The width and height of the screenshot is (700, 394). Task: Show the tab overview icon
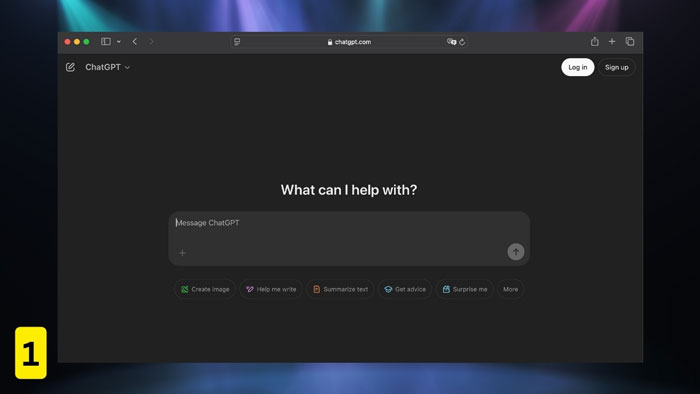pos(630,41)
